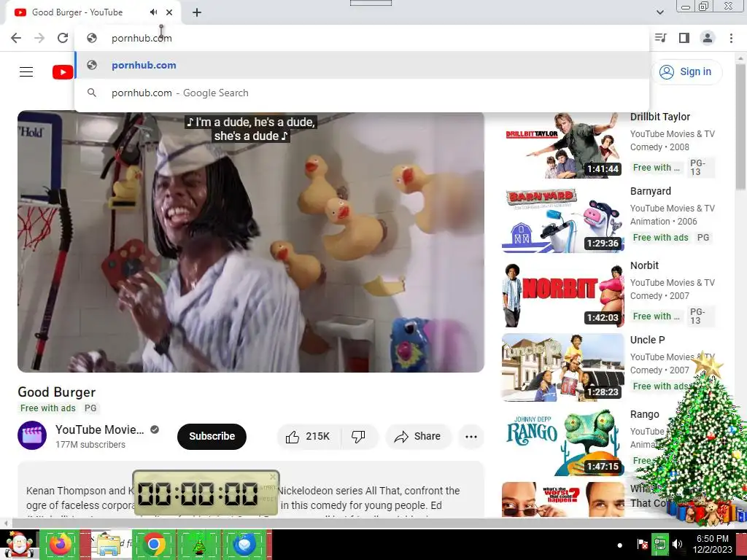The image size is (747, 560).
Task: Open the Christmas tree app in taskbar
Action: point(199,545)
